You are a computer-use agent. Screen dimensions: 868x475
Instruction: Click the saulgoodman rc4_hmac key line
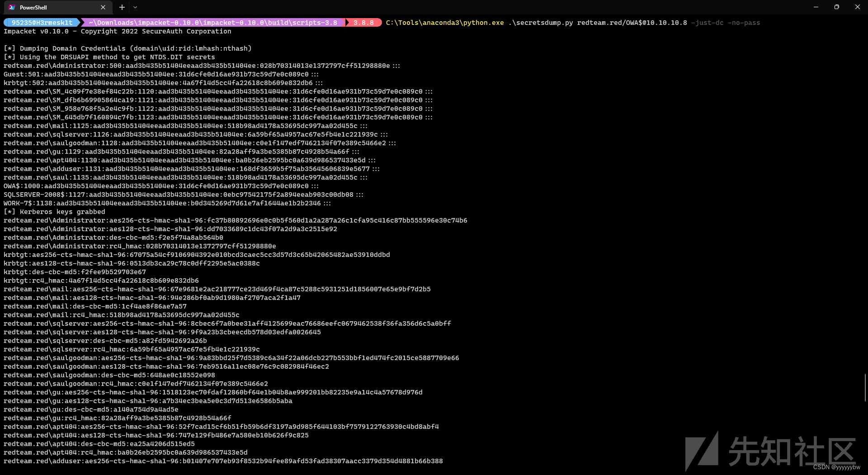[x=136, y=384]
